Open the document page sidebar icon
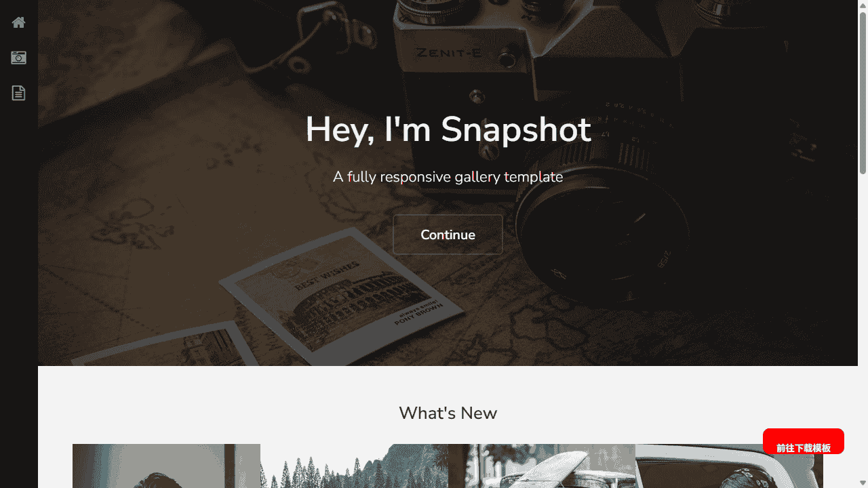The height and width of the screenshot is (488, 868). coord(18,93)
